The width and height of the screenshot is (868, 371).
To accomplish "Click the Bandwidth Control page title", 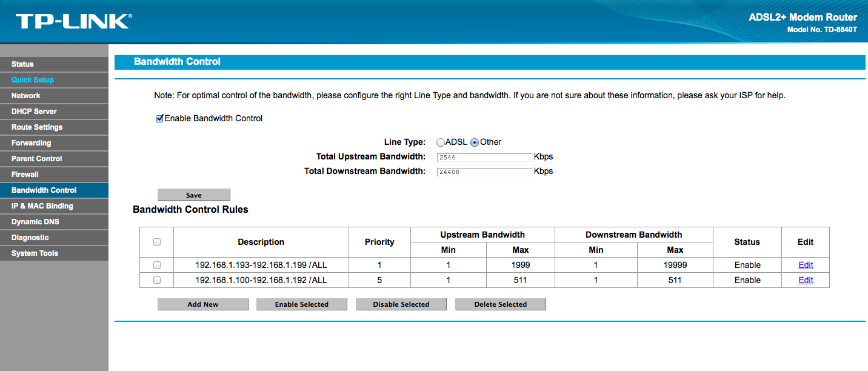I will click(x=177, y=62).
